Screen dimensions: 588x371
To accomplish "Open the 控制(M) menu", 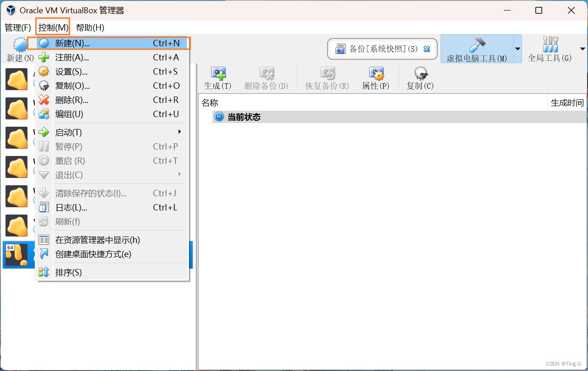I will pyautogui.click(x=53, y=27).
